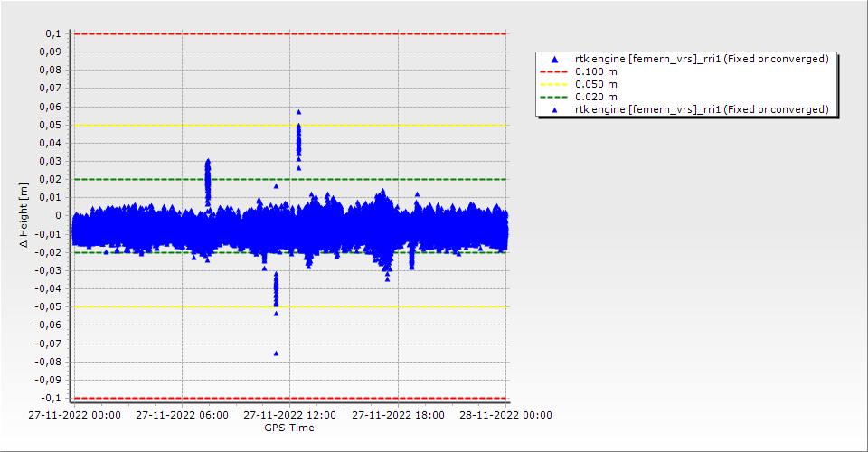This screenshot has height=452, width=868.
Task: Click the first rtk engine legend text
Action: [x=702, y=59]
